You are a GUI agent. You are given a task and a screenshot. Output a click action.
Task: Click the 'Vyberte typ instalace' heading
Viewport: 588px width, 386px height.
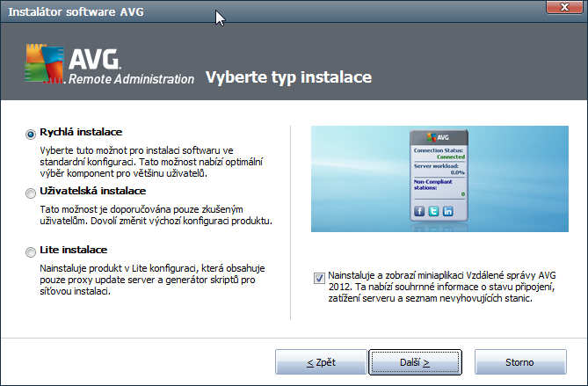point(289,77)
